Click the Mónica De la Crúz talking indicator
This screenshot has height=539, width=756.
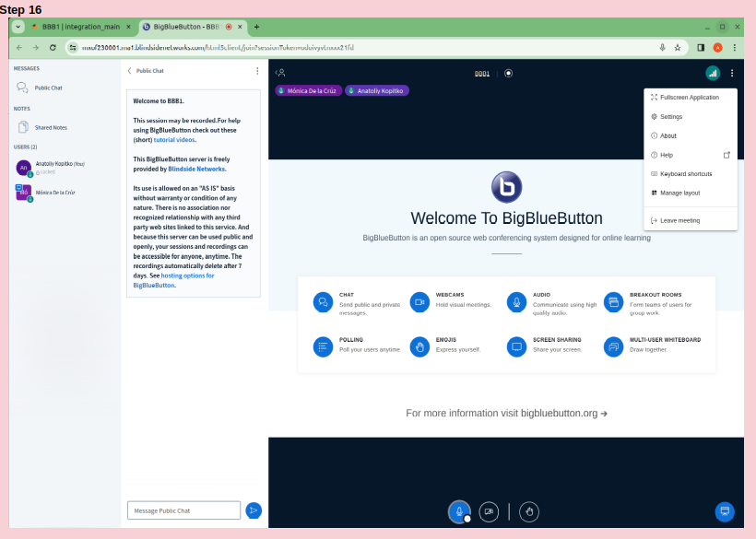click(309, 90)
